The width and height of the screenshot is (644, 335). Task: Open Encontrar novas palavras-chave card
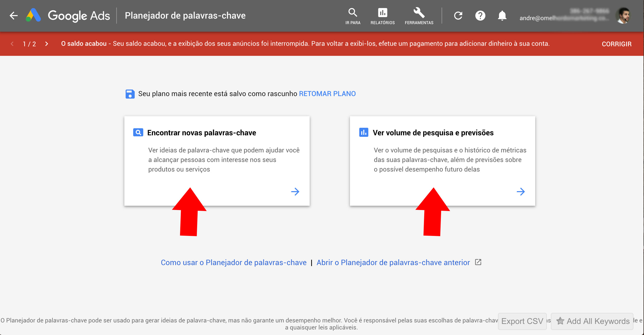click(x=201, y=133)
